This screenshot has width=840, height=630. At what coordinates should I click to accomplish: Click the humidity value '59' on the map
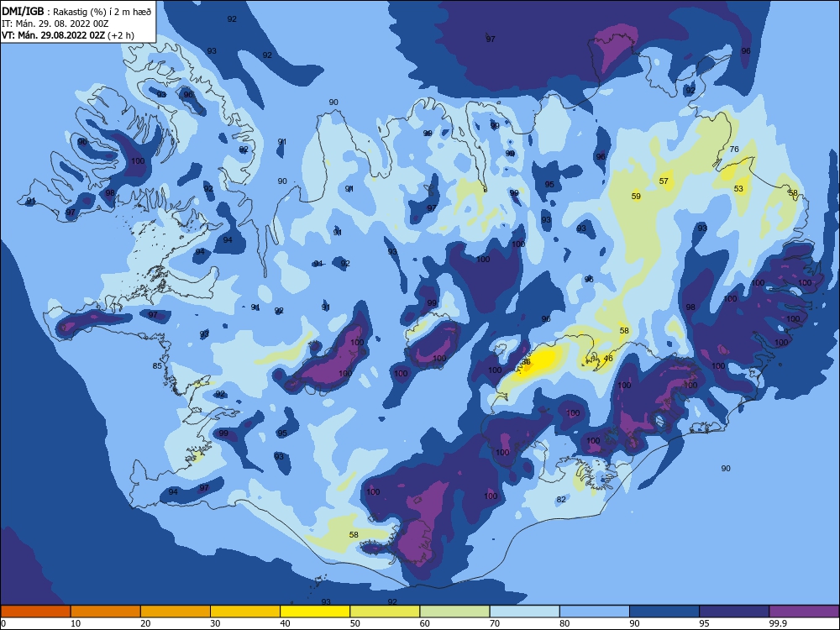point(636,196)
